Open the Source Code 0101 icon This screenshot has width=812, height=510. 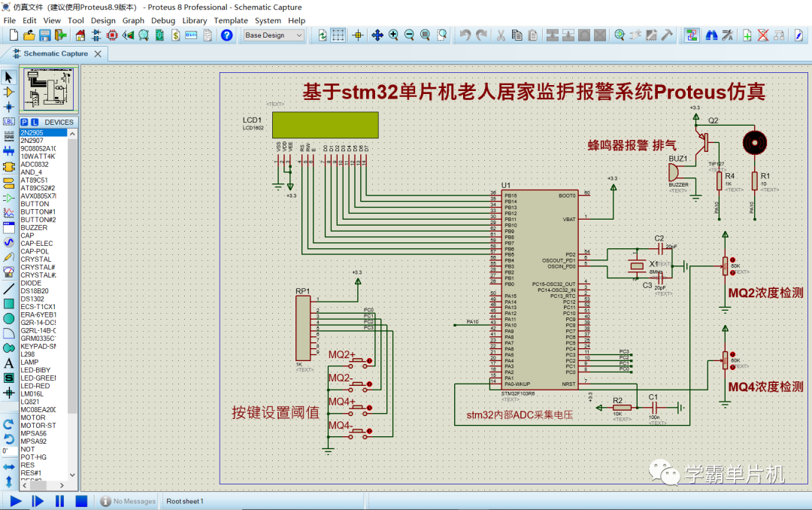[x=191, y=35]
